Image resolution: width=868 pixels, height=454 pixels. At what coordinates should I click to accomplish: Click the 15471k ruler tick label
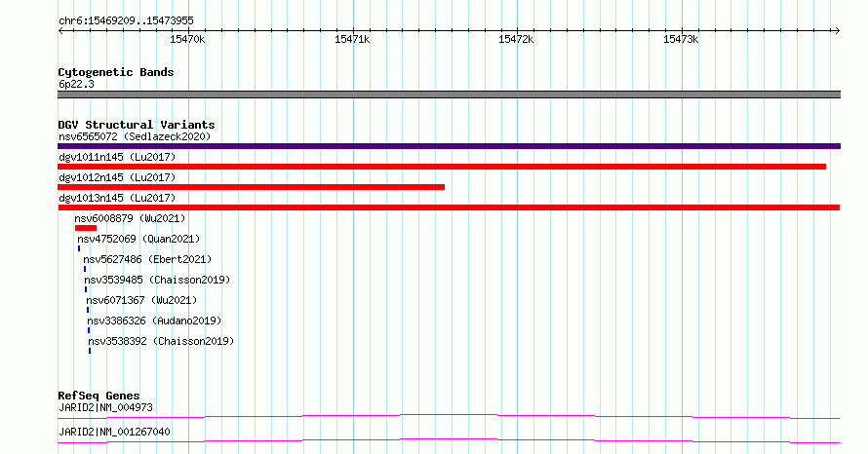tap(352, 39)
